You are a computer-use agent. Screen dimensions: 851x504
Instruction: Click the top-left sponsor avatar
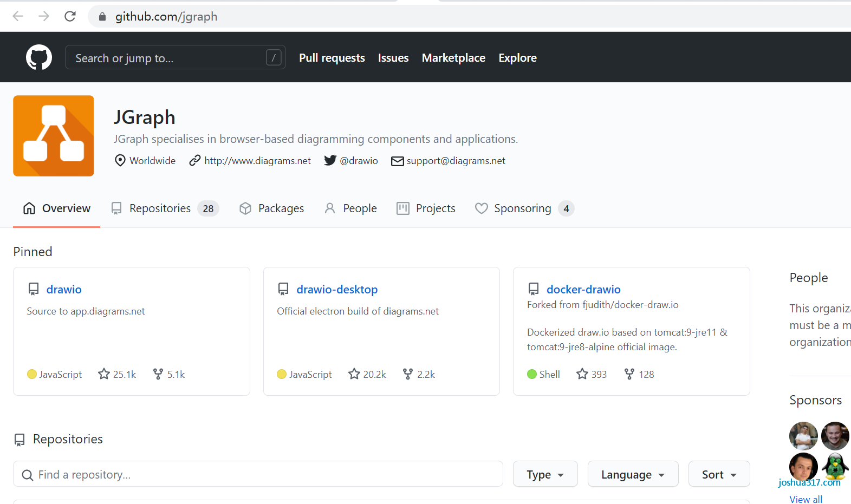(803, 436)
